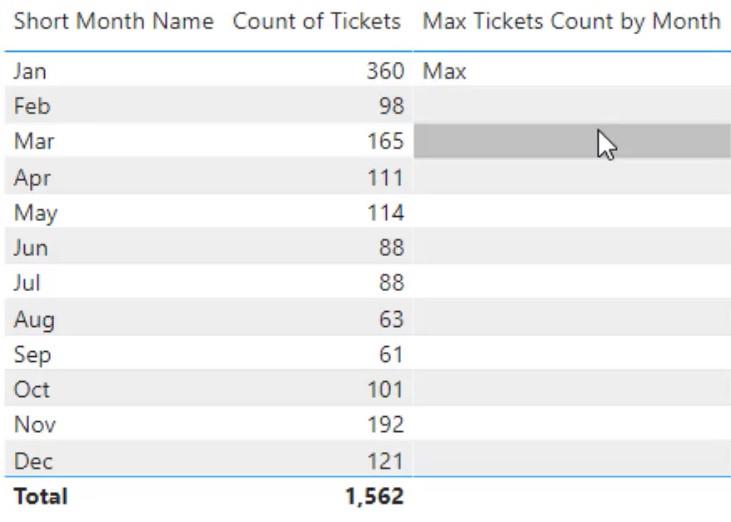Viewport: 731px width, 522px height.
Task: Select the May row label
Action: pyautogui.click(x=36, y=213)
